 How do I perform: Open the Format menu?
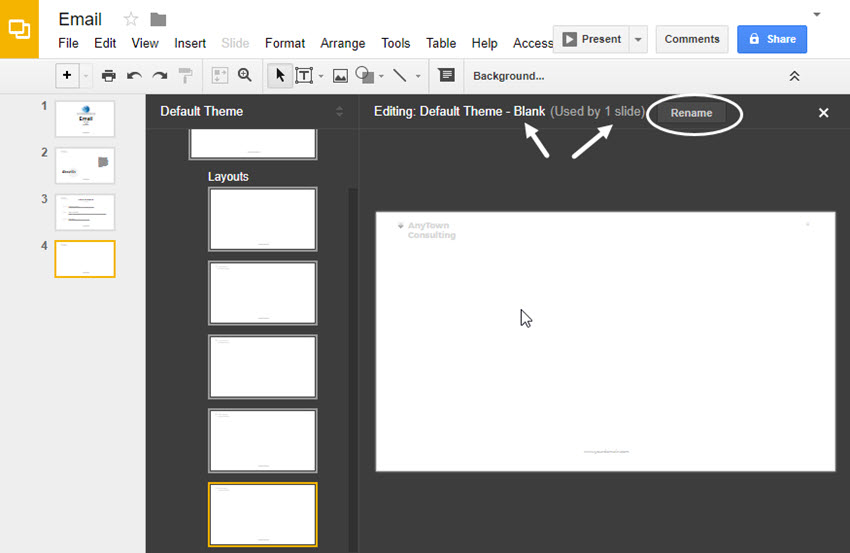tap(285, 43)
